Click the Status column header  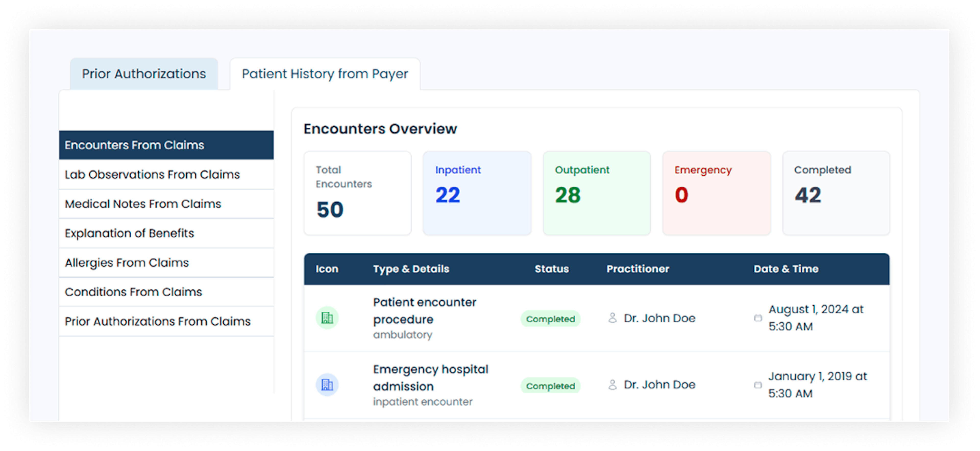pos(552,269)
